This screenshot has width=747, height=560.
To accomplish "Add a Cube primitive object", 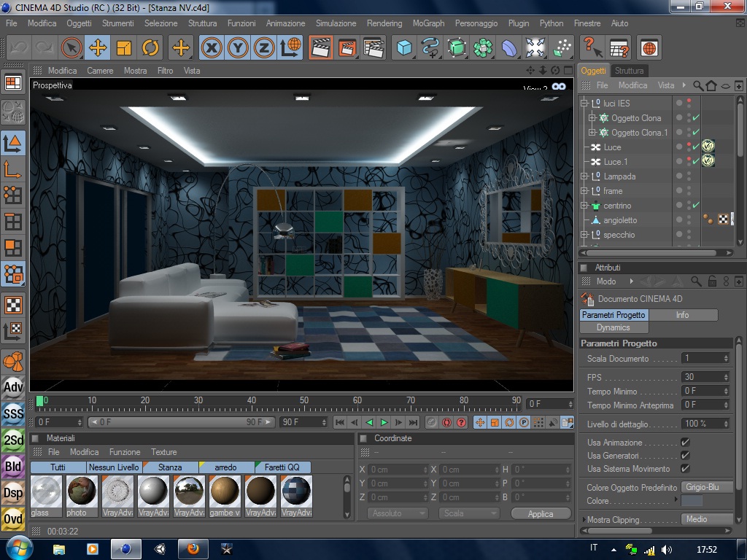I will [404, 48].
